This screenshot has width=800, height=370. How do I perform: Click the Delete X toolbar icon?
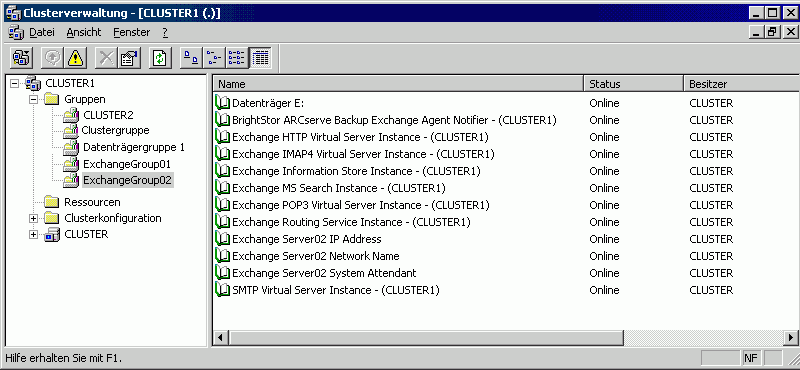click(x=107, y=58)
